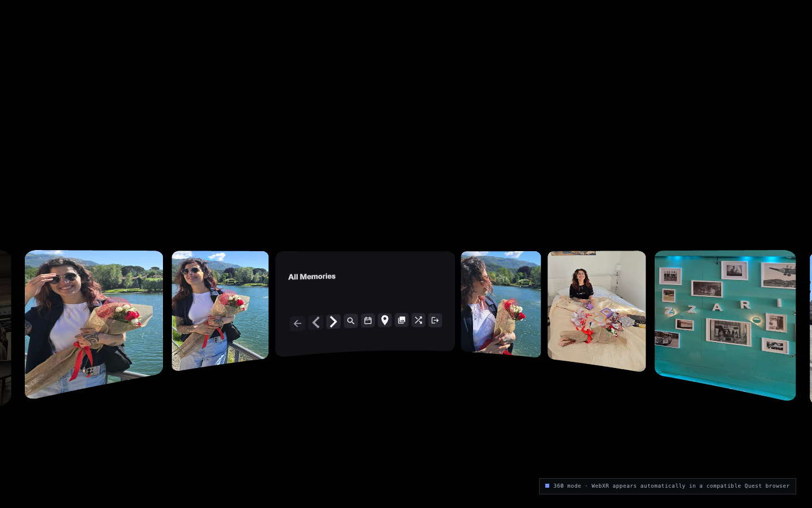Open the location pin filter
This screenshot has width=812, height=508.
(x=385, y=320)
